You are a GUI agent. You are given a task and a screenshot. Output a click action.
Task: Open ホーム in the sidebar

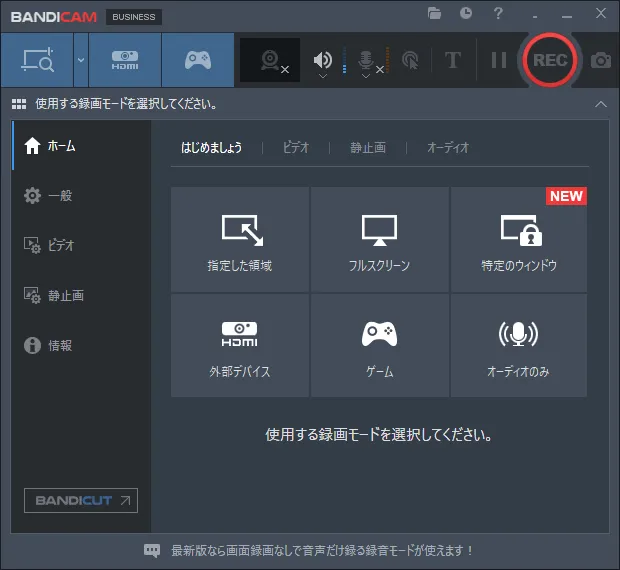(81, 145)
